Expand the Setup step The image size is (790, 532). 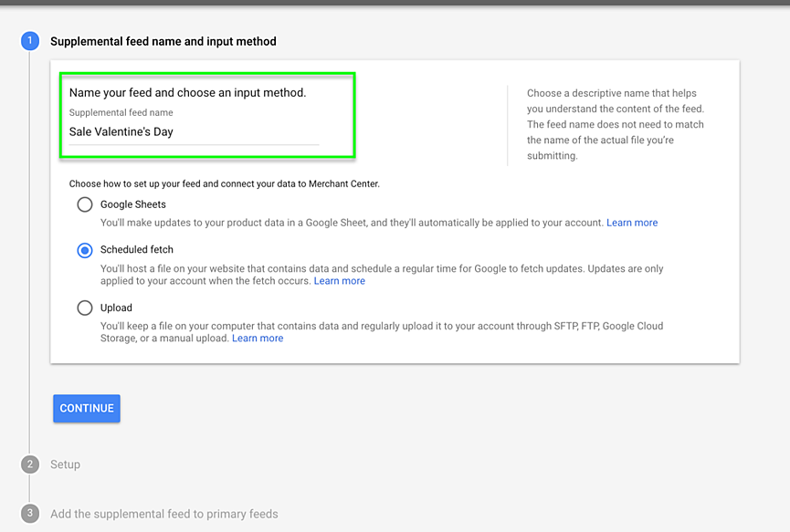click(x=65, y=464)
